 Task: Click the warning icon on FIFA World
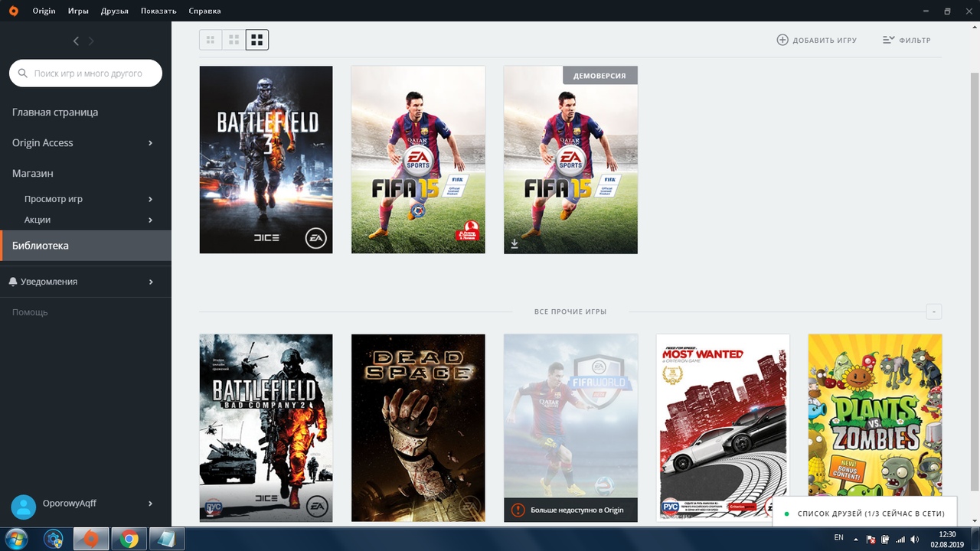pyautogui.click(x=518, y=510)
